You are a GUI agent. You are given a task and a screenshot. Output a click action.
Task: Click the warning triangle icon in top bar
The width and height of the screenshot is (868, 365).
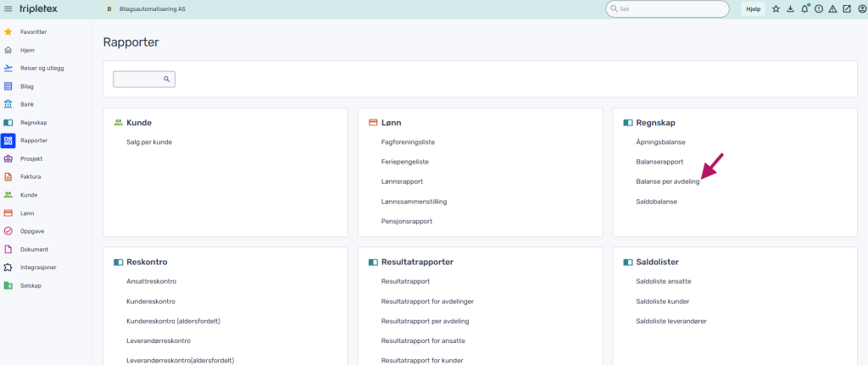(832, 8)
